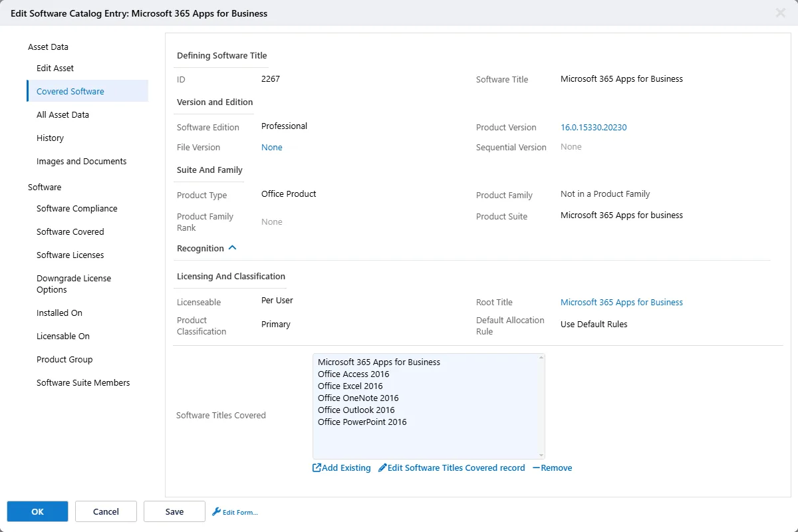Select Office Excel 2016 in list

click(x=350, y=386)
